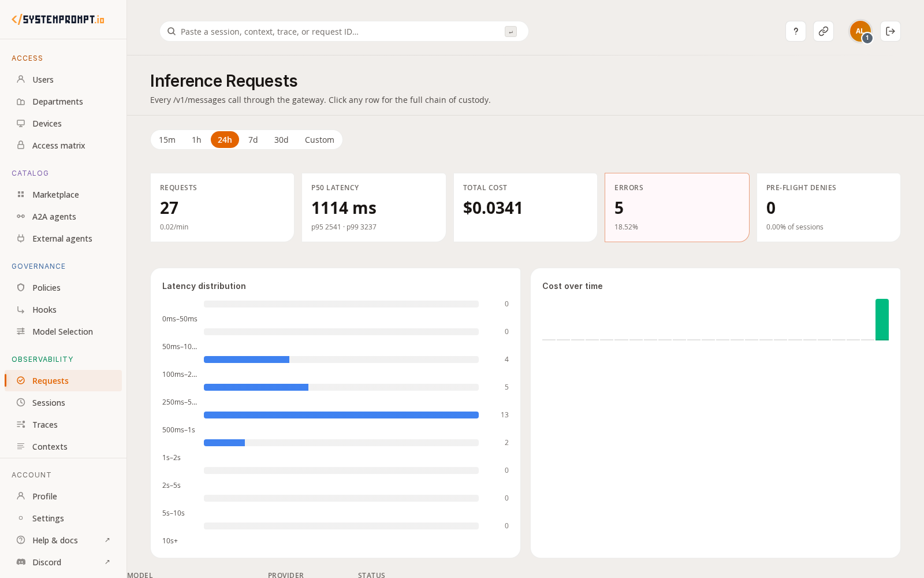Switch to the 30d time range
The width and height of the screenshot is (924, 578).
[281, 140]
